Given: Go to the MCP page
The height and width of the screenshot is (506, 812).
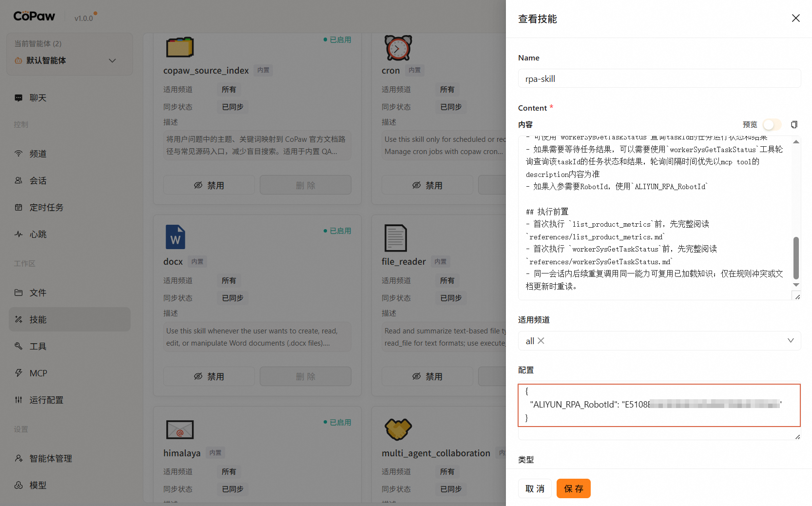Looking at the screenshot, I should tap(70, 373).
